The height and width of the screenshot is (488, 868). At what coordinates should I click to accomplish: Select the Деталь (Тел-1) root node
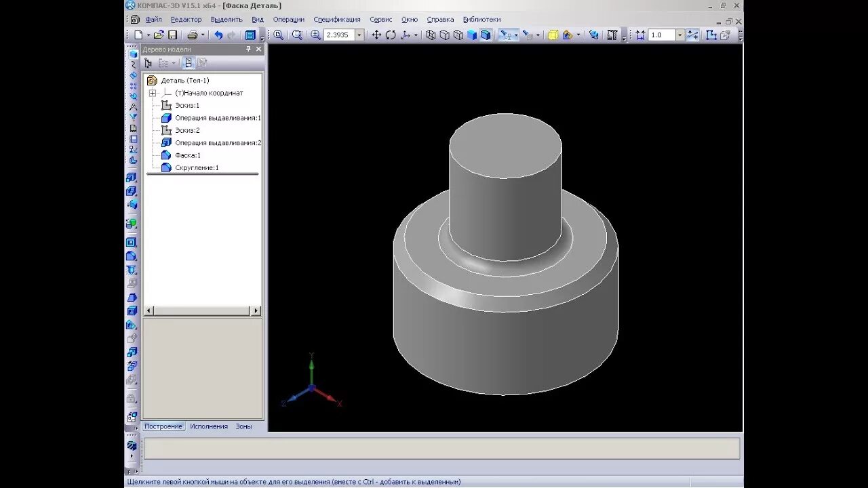point(185,81)
